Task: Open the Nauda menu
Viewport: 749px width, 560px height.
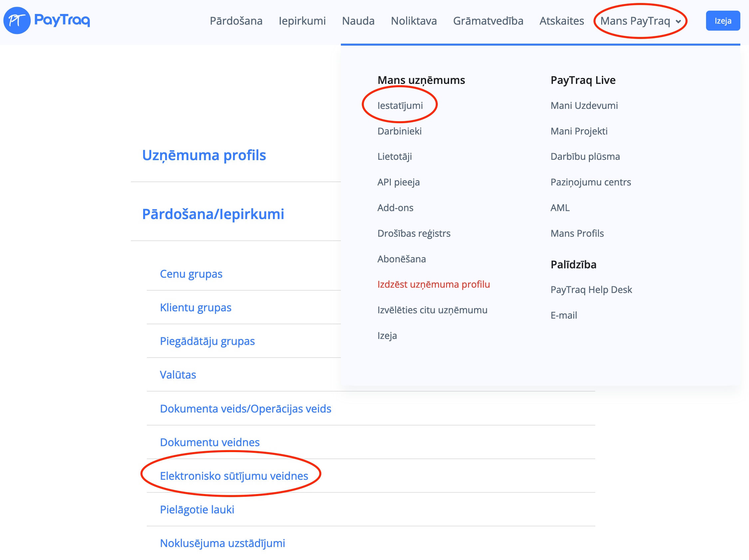Action: pos(358,21)
